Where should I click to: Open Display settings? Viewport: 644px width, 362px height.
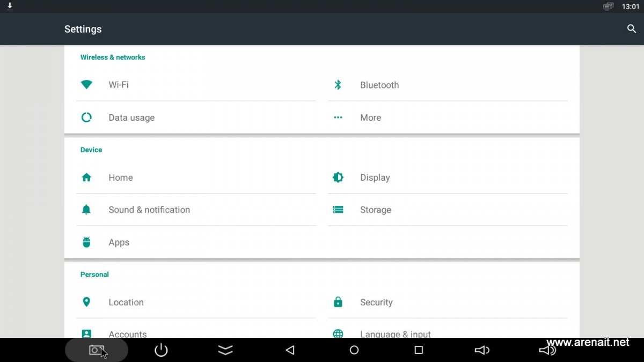pos(375,178)
